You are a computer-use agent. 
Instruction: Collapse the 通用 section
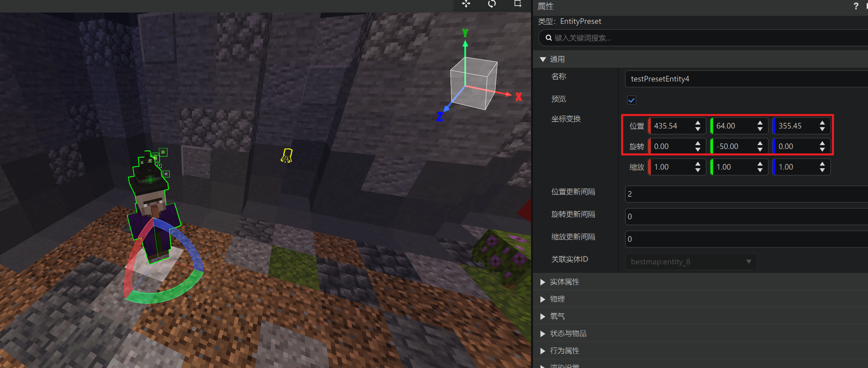pyautogui.click(x=543, y=59)
